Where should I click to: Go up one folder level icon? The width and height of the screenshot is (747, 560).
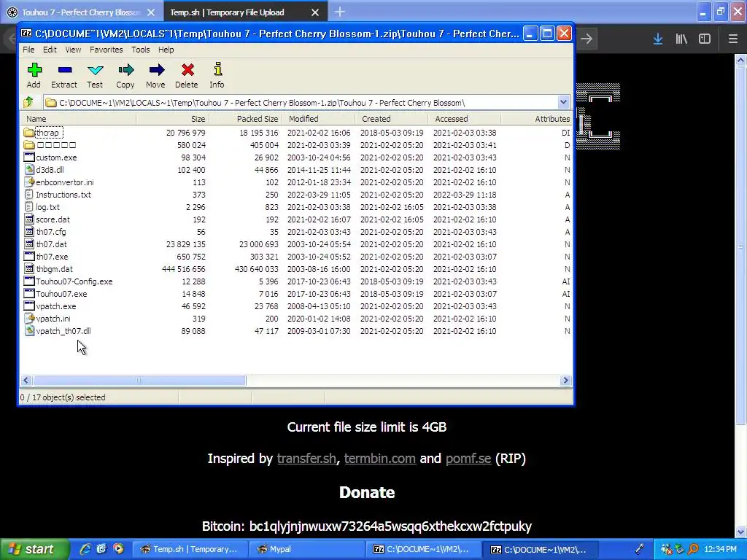coord(28,102)
